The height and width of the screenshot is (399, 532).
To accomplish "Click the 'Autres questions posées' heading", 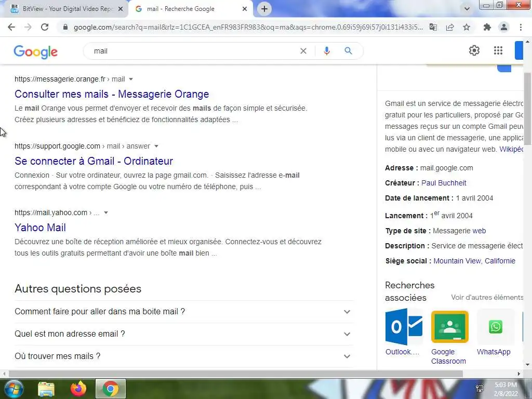I will click(x=78, y=289).
